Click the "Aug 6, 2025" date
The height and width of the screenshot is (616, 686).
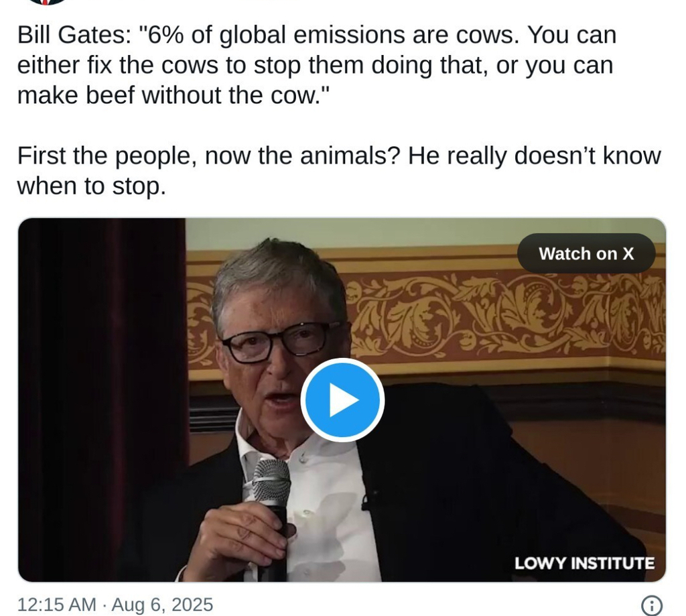(x=162, y=605)
